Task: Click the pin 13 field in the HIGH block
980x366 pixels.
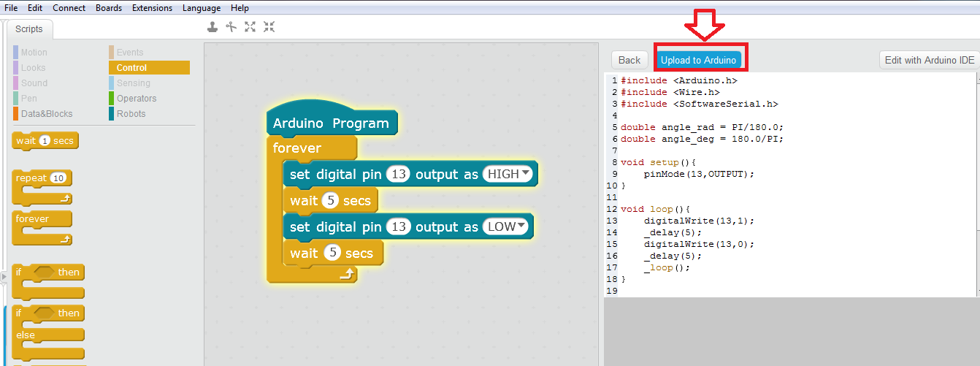Action: click(x=398, y=174)
